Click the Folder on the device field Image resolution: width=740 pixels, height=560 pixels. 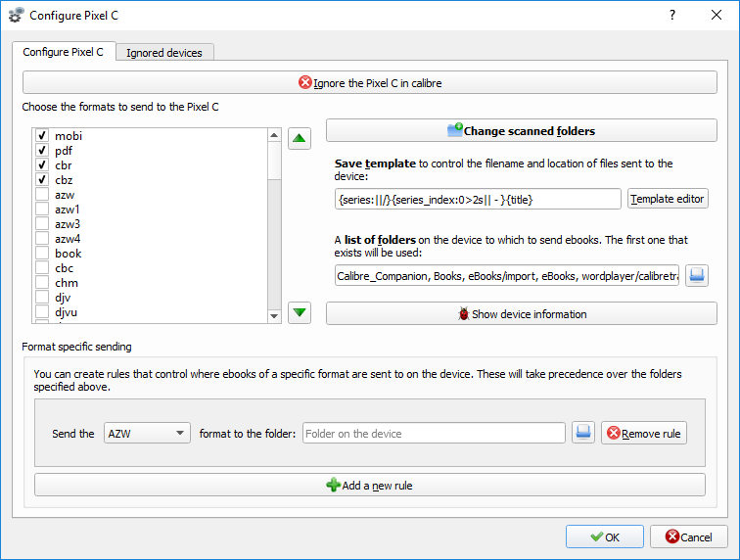pyautogui.click(x=434, y=433)
